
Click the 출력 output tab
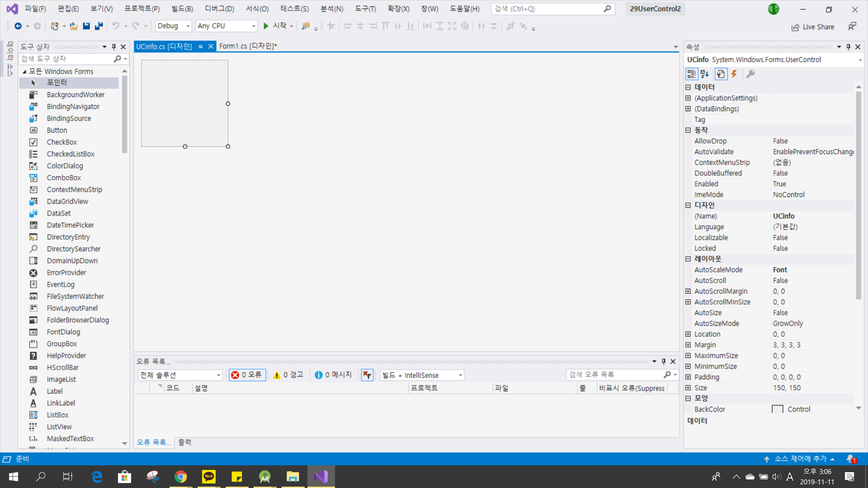[x=184, y=442]
